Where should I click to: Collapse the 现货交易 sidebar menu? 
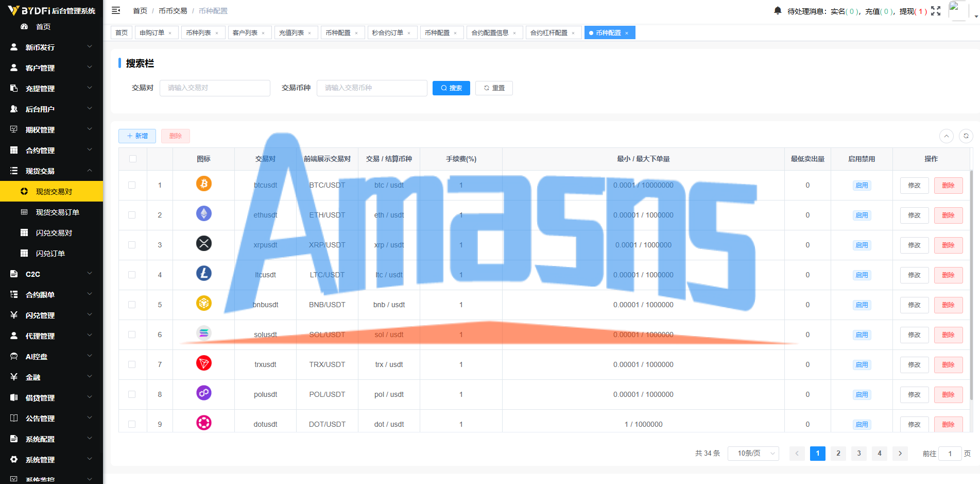pos(51,171)
